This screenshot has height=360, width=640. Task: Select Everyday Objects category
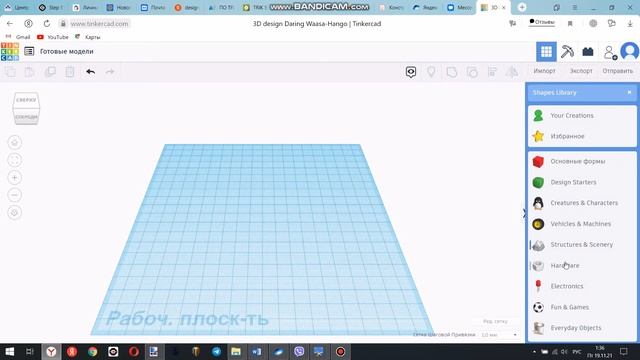tap(582, 328)
